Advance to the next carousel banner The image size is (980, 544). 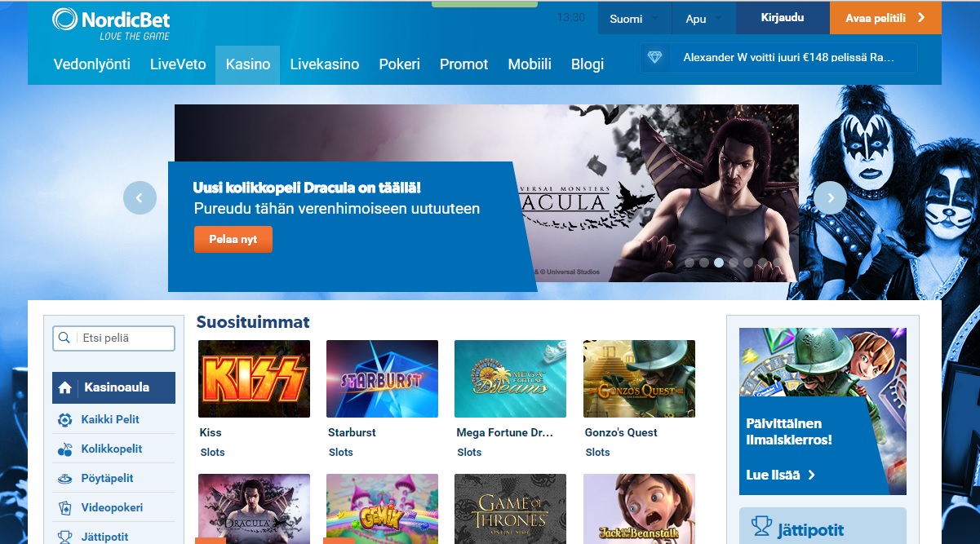(x=831, y=197)
